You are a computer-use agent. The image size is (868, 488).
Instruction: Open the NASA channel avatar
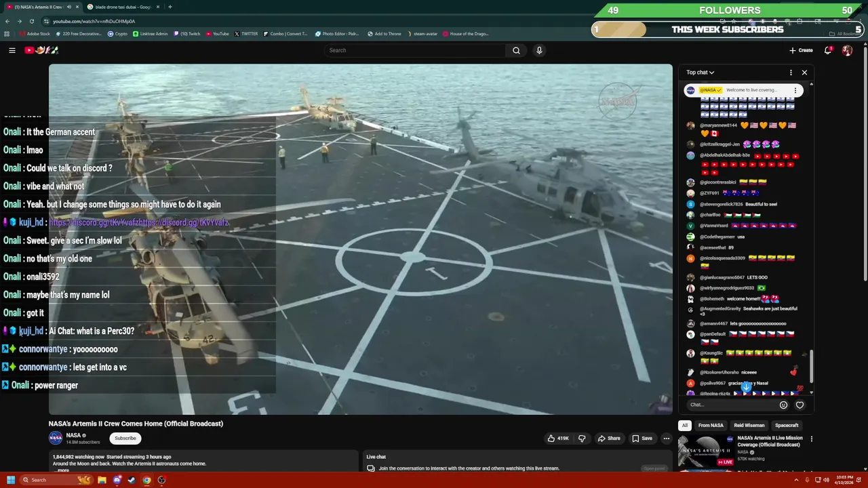pyautogui.click(x=56, y=439)
